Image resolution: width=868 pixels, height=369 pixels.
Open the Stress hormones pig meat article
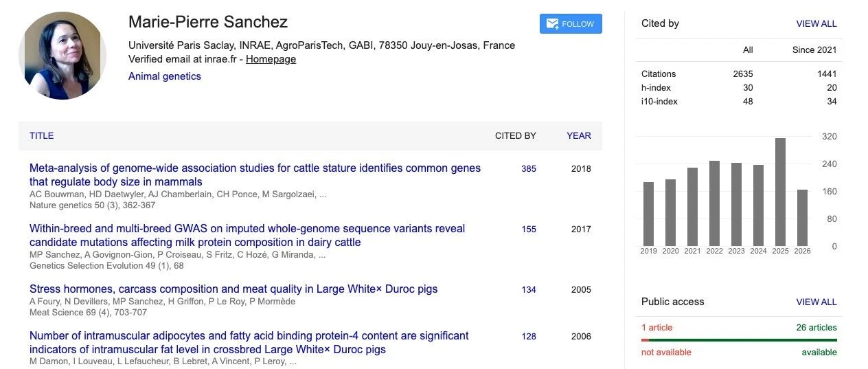233,289
